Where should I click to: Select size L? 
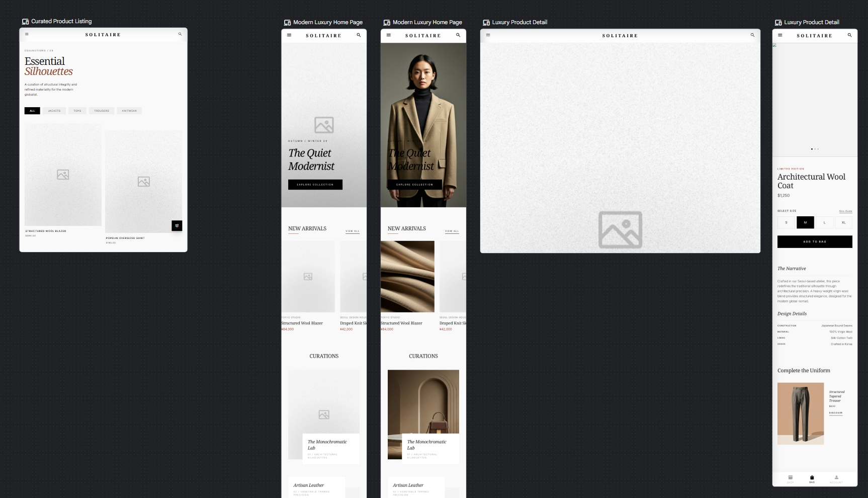coord(824,222)
